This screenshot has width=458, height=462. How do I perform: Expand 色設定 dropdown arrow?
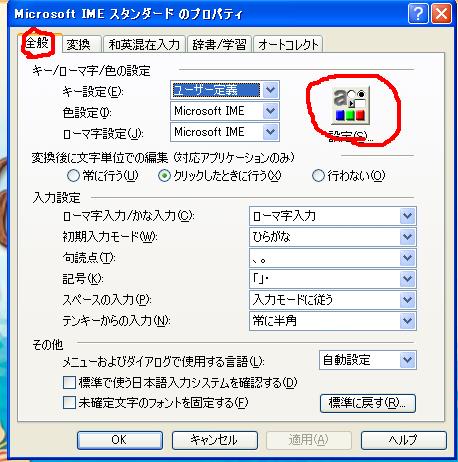tap(270, 111)
